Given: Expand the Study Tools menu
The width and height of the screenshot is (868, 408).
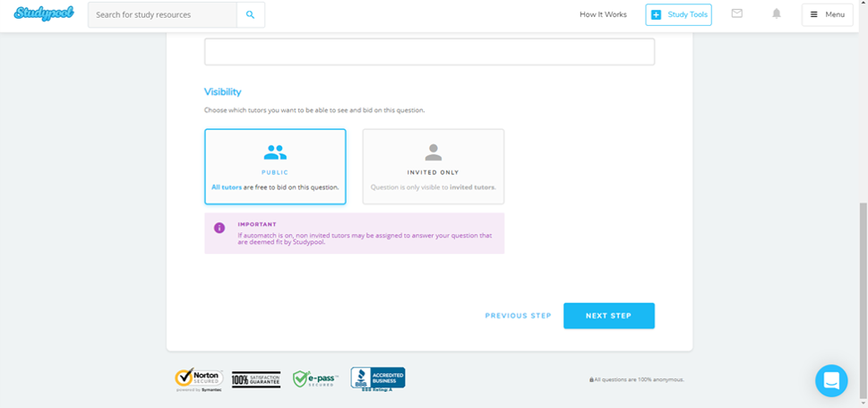Looking at the screenshot, I should coord(678,15).
